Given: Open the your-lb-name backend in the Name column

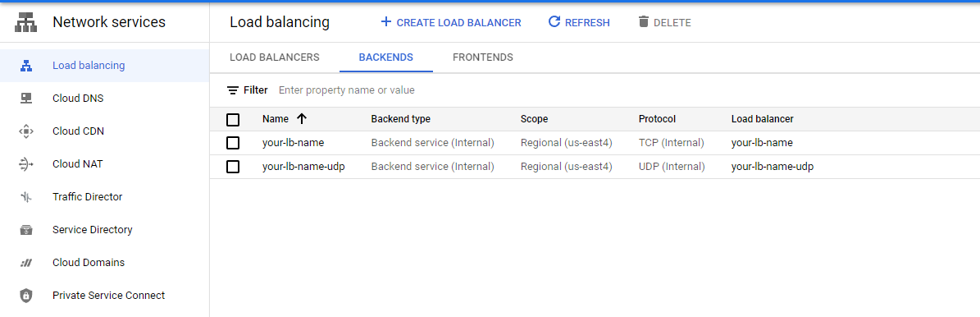Looking at the screenshot, I should (x=293, y=143).
